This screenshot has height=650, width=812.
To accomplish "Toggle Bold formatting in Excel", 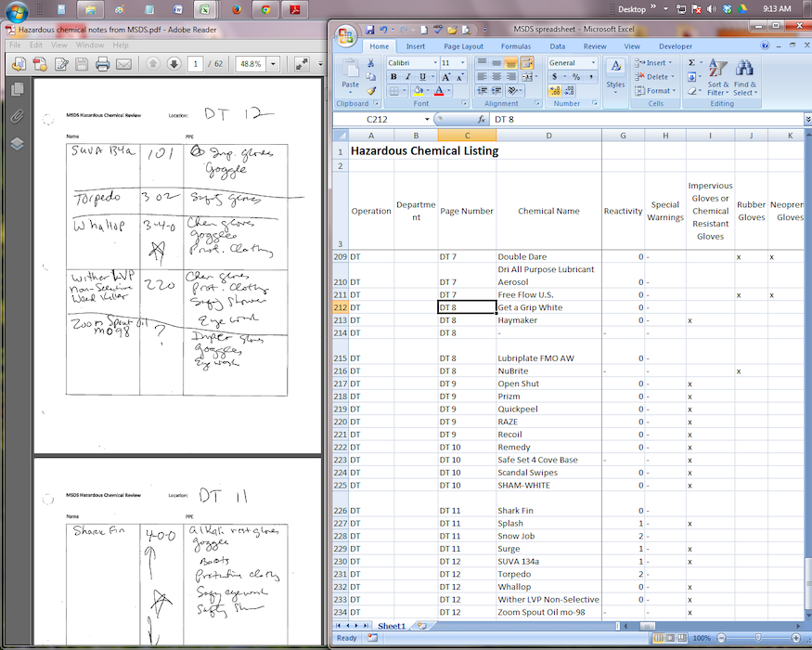I will pos(393,77).
